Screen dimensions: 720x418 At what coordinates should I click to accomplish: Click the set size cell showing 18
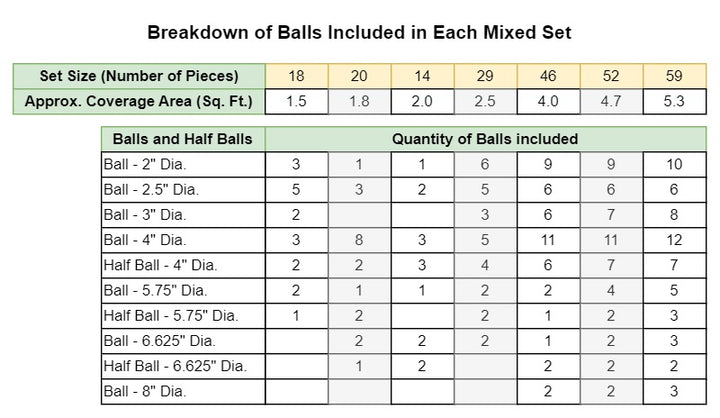click(x=297, y=76)
